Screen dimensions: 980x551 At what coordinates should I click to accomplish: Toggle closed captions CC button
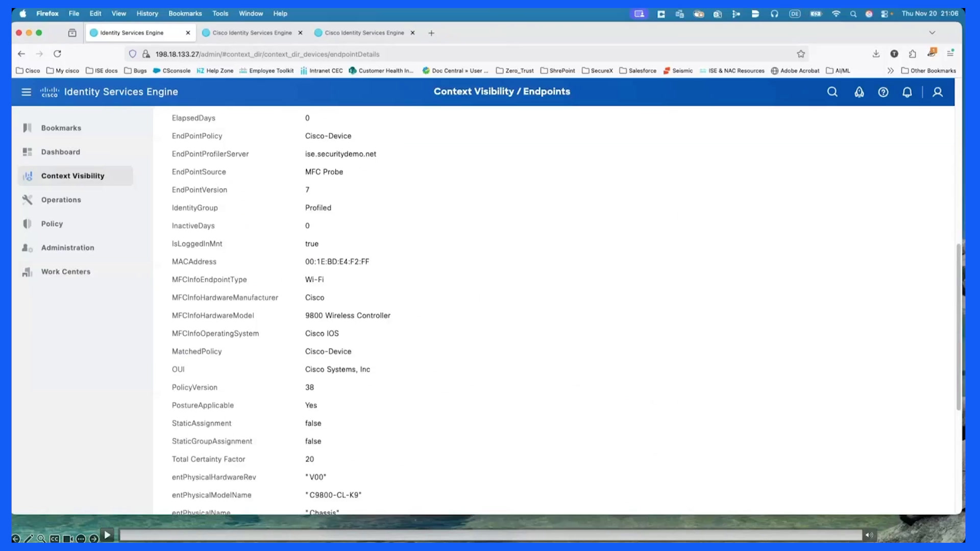[55, 539]
